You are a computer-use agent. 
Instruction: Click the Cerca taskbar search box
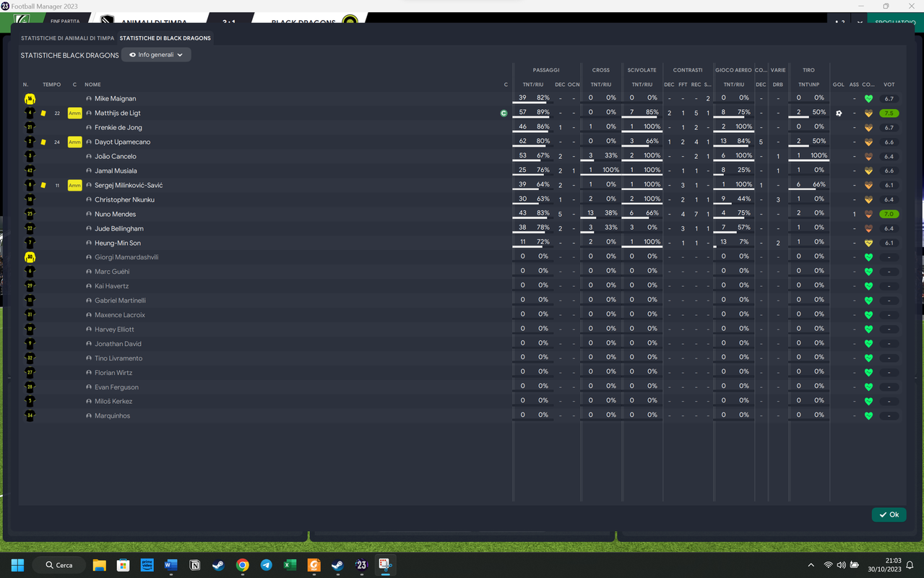(59, 565)
